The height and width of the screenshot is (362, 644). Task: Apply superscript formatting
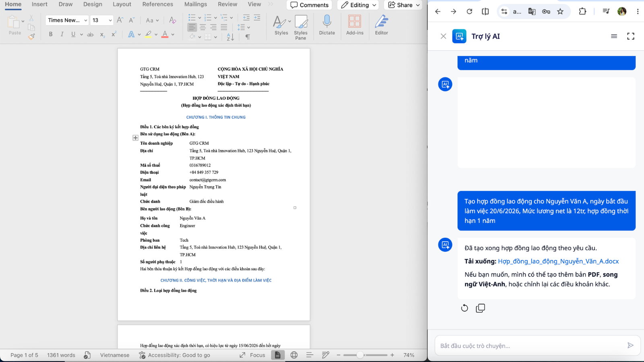[x=114, y=35]
